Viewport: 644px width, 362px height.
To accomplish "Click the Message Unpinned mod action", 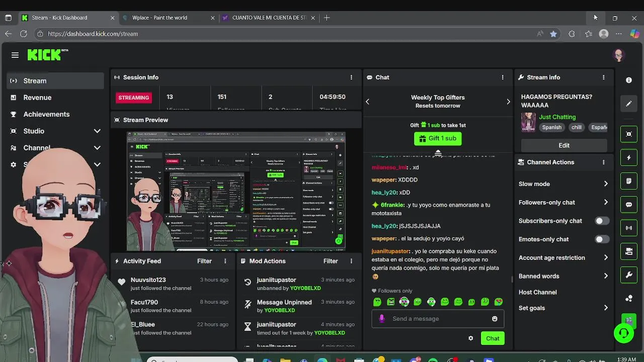I will point(284,302).
